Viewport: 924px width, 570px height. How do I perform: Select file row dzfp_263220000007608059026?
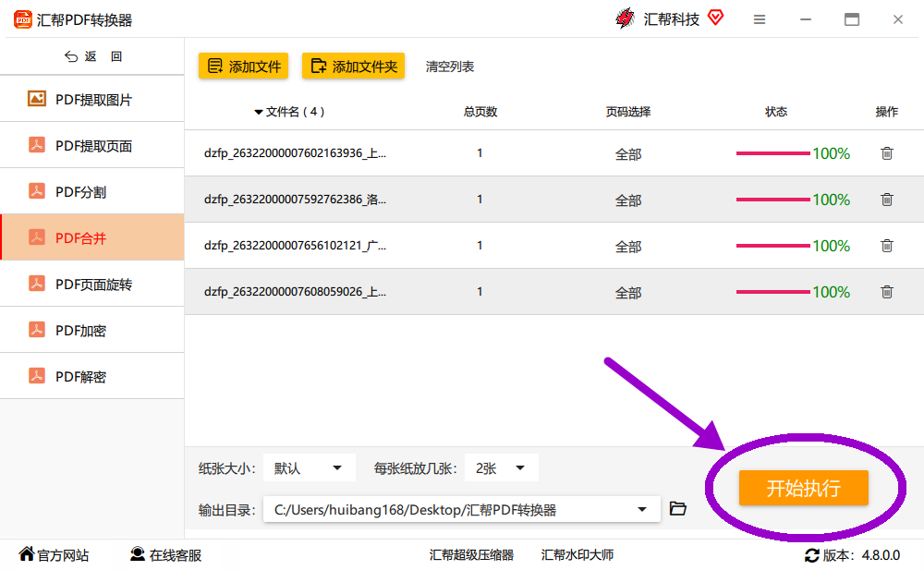coord(553,292)
